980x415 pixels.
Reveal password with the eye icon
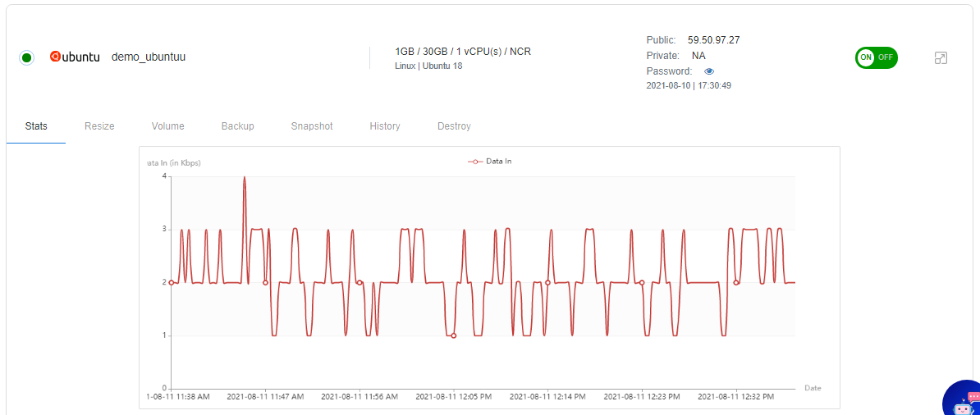pyautogui.click(x=709, y=71)
